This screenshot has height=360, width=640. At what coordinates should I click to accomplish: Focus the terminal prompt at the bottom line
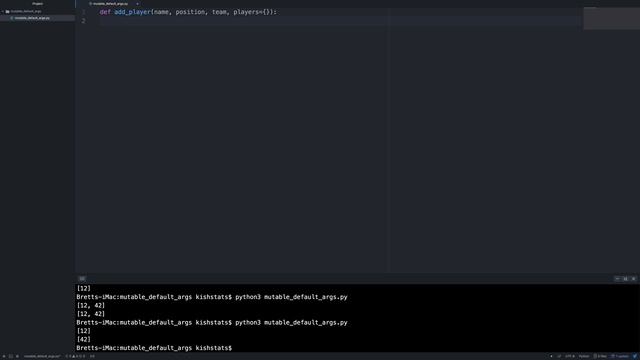(x=154, y=348)
